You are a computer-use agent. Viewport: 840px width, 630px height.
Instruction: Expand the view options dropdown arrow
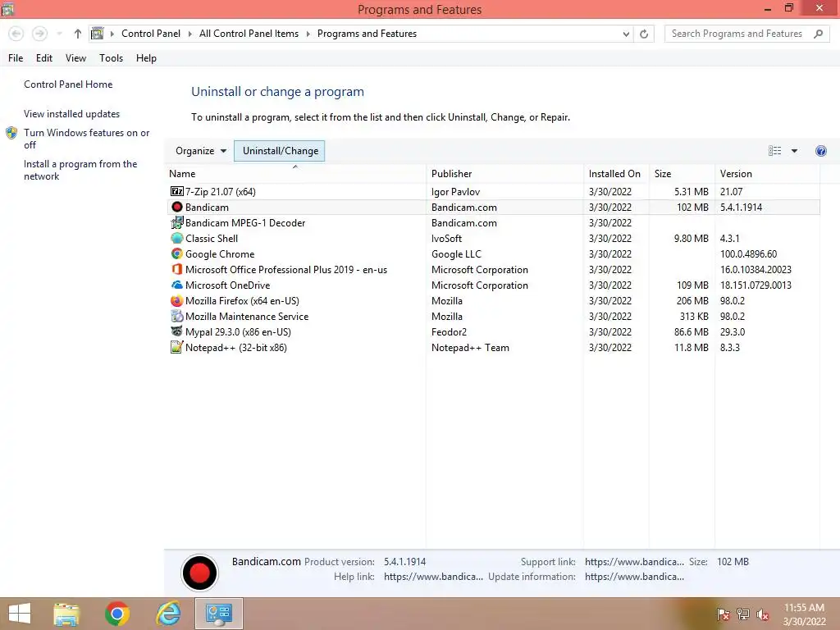pos(794,151)
